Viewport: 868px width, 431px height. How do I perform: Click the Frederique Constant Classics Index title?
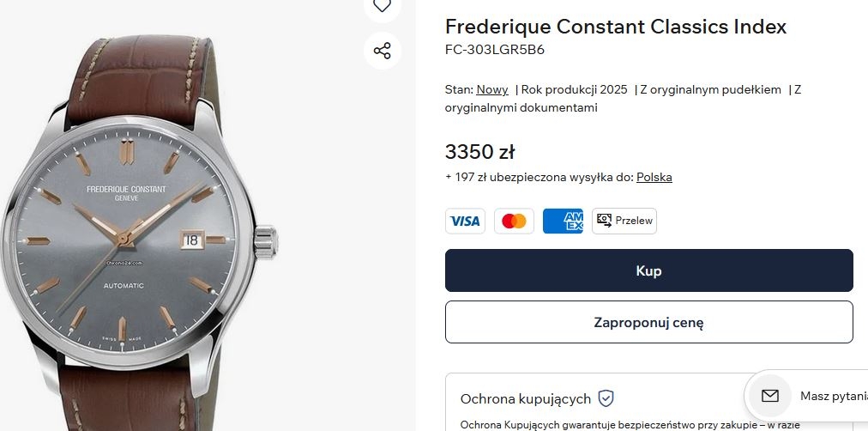615,27
